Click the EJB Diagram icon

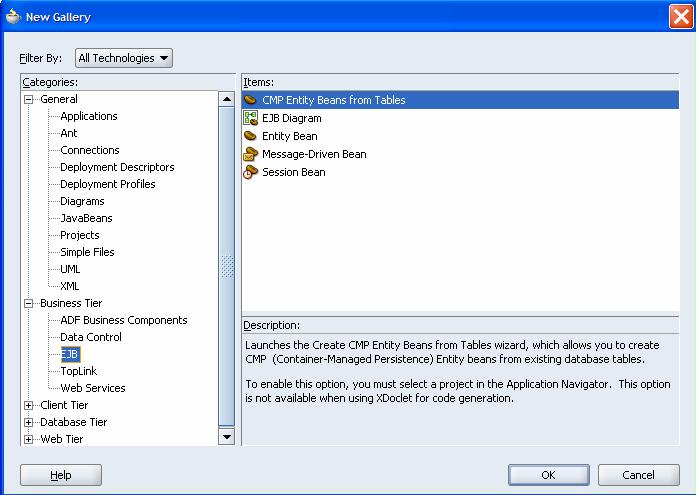click(250, 118)
